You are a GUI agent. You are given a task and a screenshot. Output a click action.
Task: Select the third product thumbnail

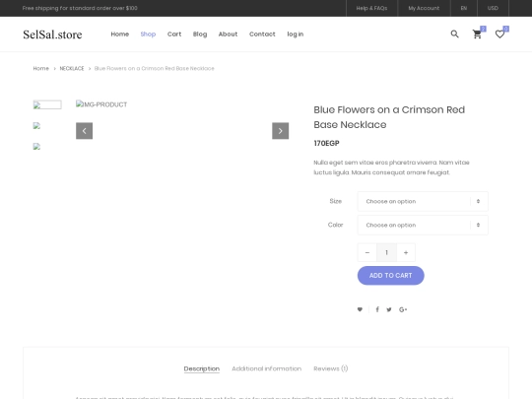coord(36,146)
